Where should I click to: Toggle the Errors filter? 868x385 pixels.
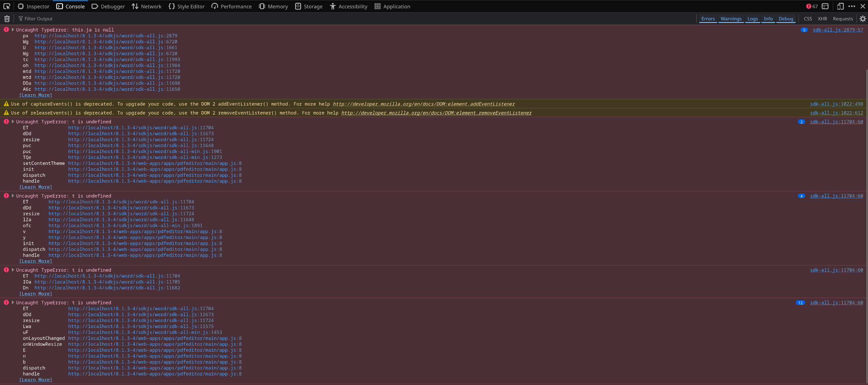[x=708, y=19]
